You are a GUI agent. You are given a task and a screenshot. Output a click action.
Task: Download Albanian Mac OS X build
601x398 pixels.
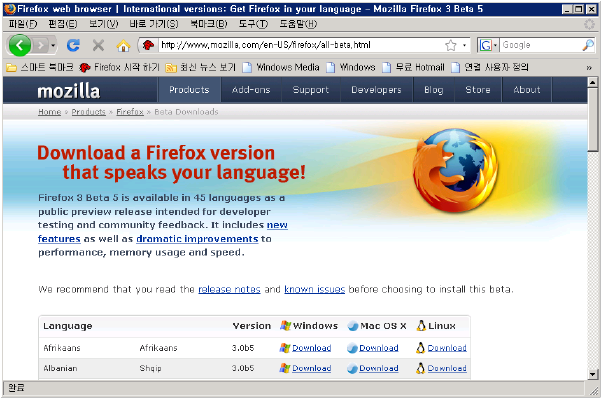tap(379, 368)
